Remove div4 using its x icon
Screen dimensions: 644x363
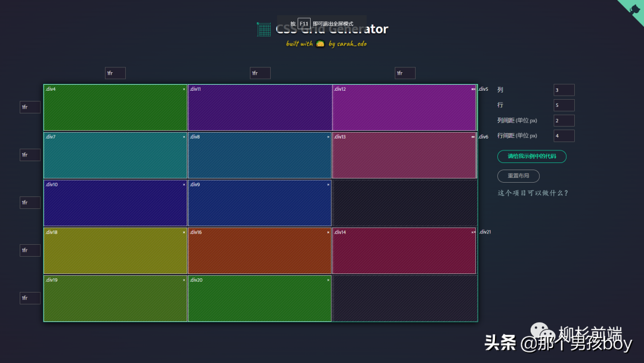pos(184,89)
